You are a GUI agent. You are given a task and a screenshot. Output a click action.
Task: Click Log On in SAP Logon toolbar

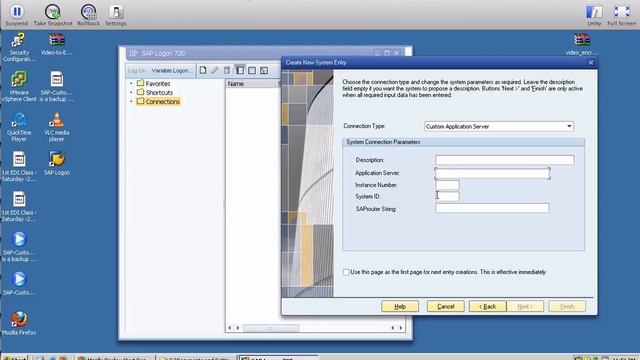[x=136, y=71]
